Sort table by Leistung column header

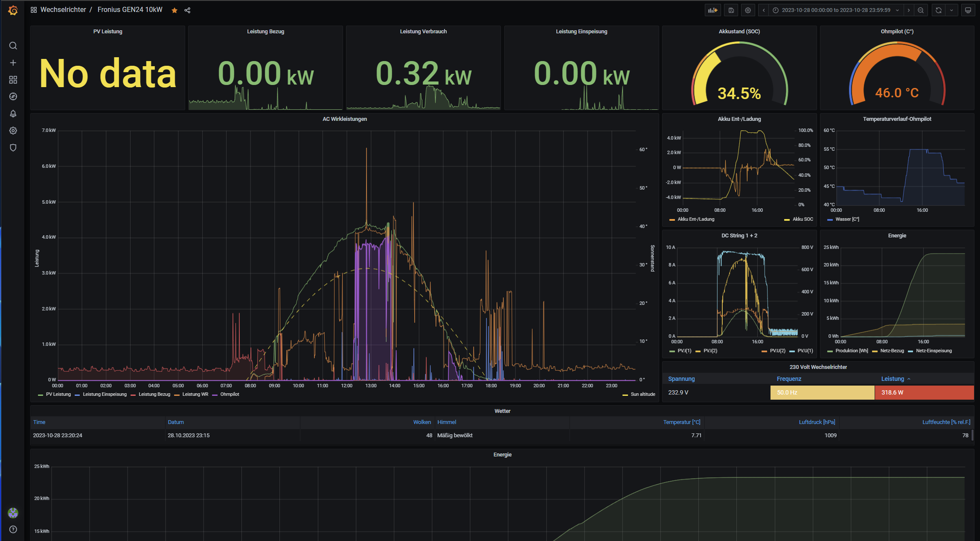tap(893, 379)
